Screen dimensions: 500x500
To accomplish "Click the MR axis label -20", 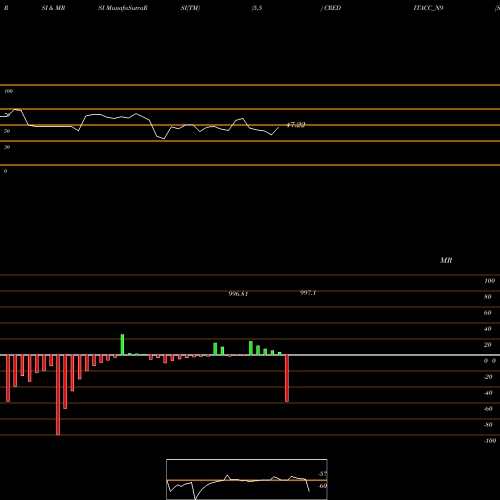I will click(488, 377).
